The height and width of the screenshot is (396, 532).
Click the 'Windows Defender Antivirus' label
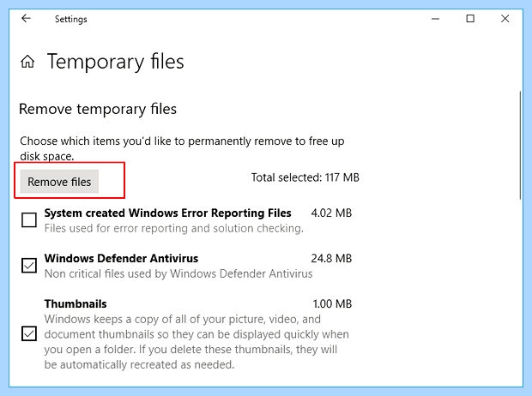click(x=121, y=258)
